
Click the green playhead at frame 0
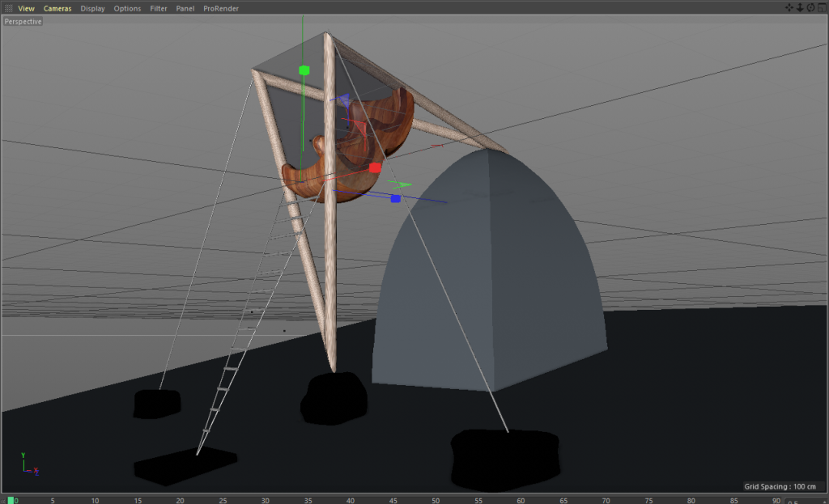point(11,500)
